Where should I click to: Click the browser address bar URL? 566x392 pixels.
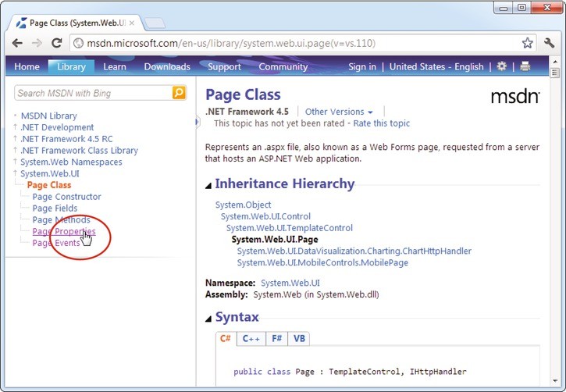[231, 43]
